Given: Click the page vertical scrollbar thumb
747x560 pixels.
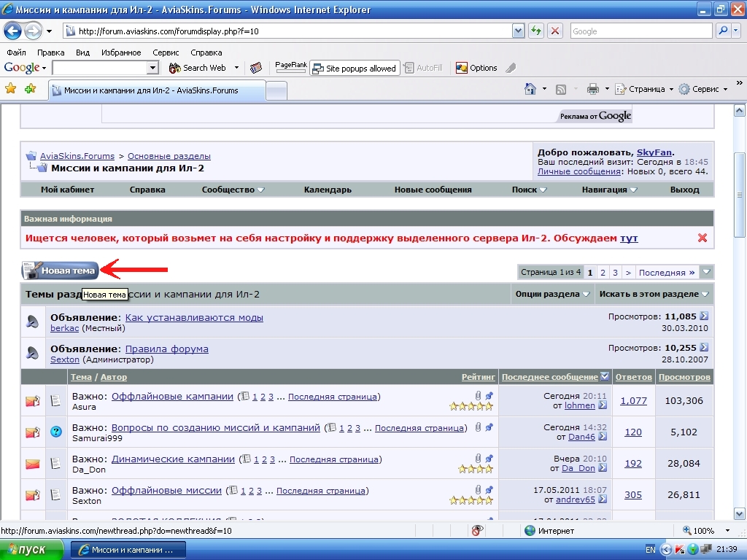Looking at the screenshot, I should pos(740,195).
